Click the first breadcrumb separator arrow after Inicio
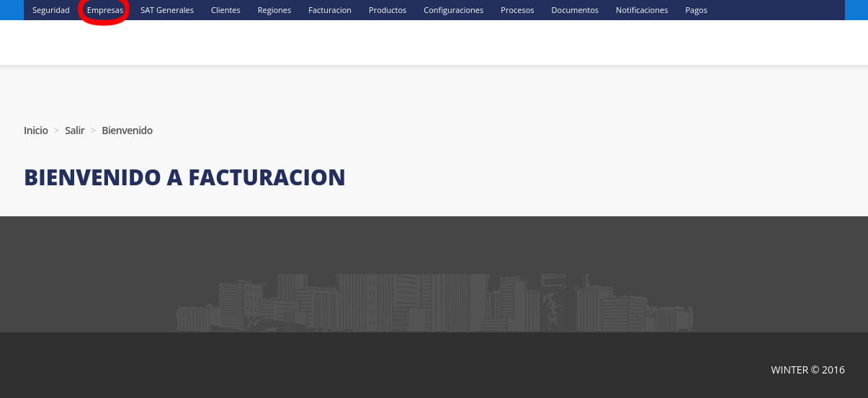 pos(56,131)
